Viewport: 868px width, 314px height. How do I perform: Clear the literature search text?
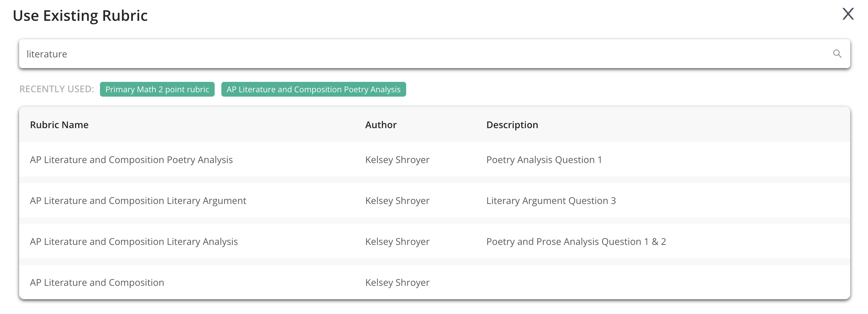[x=47, y=54]
